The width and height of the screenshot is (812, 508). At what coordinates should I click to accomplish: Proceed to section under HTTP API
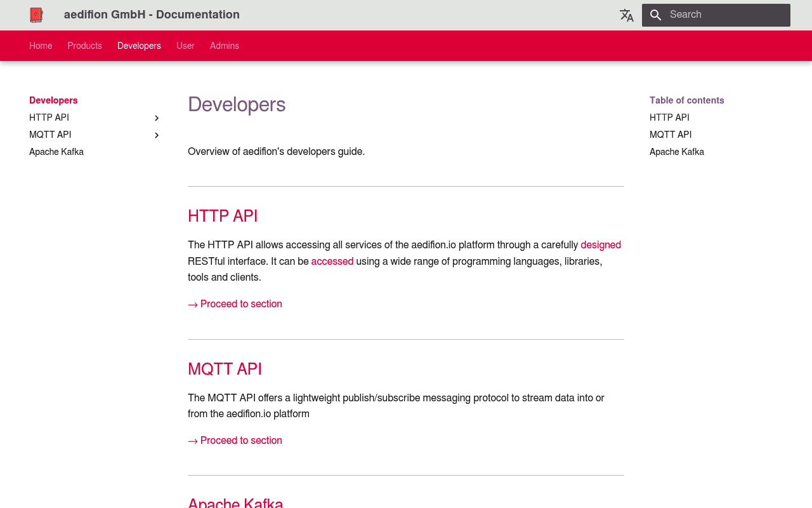coord(235,304)
